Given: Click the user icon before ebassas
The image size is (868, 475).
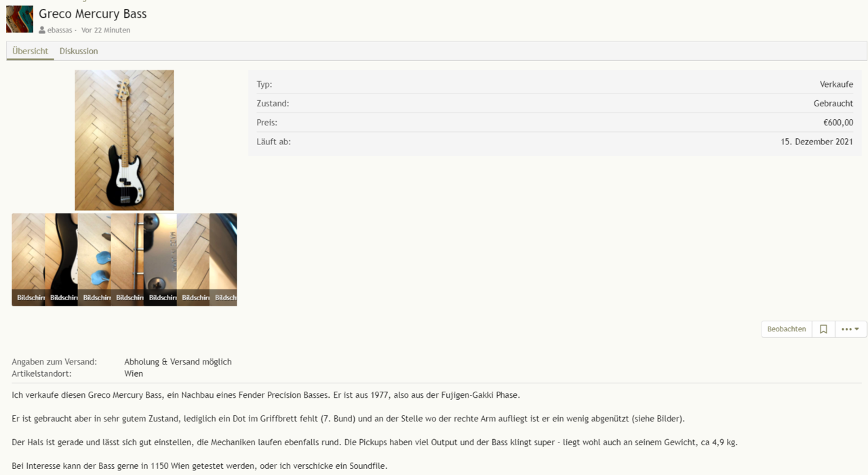Looking at the screenshot, I should [x=42, y=30].
